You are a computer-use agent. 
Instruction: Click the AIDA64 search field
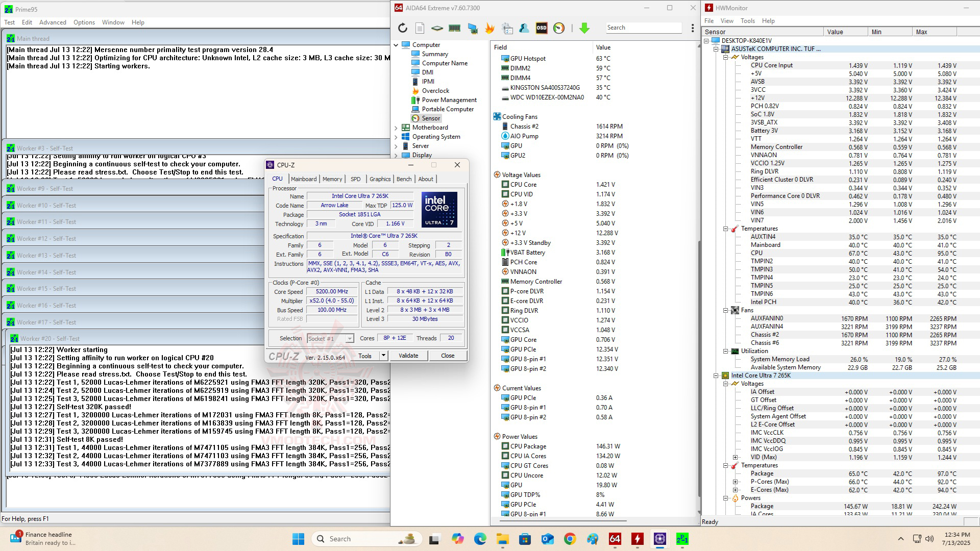(x=643, y=28)
